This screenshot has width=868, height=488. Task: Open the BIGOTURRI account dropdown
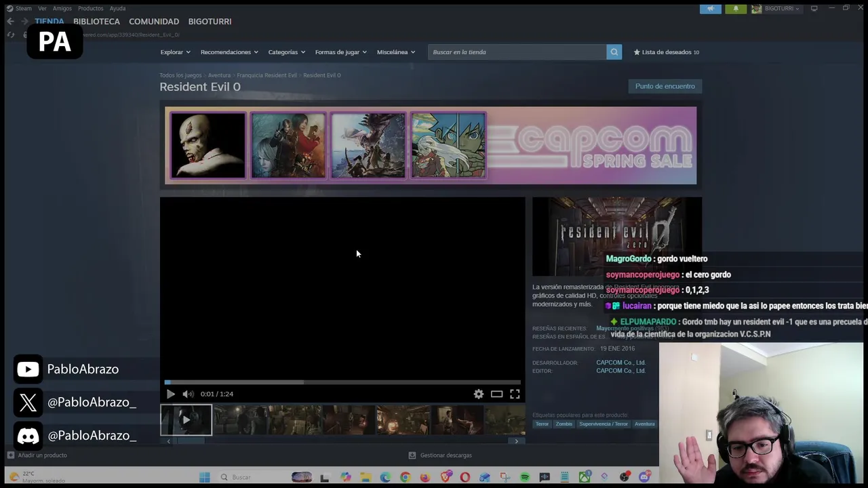(x=781, y=9)
